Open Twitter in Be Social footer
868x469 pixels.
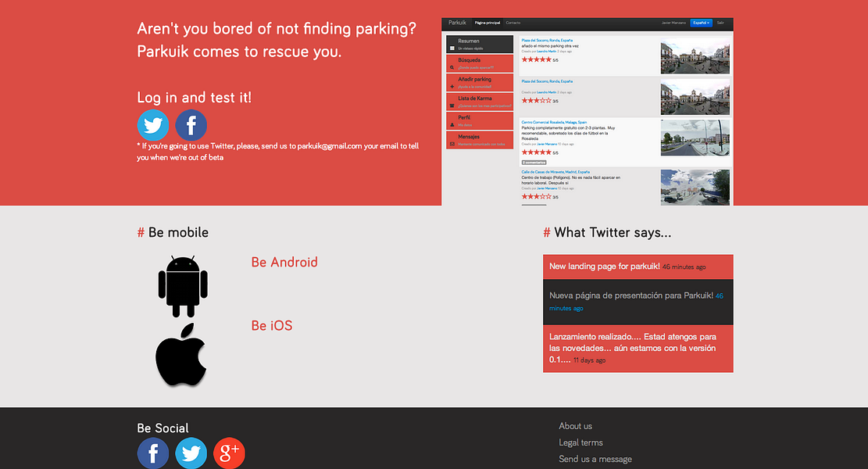point(191,453)
